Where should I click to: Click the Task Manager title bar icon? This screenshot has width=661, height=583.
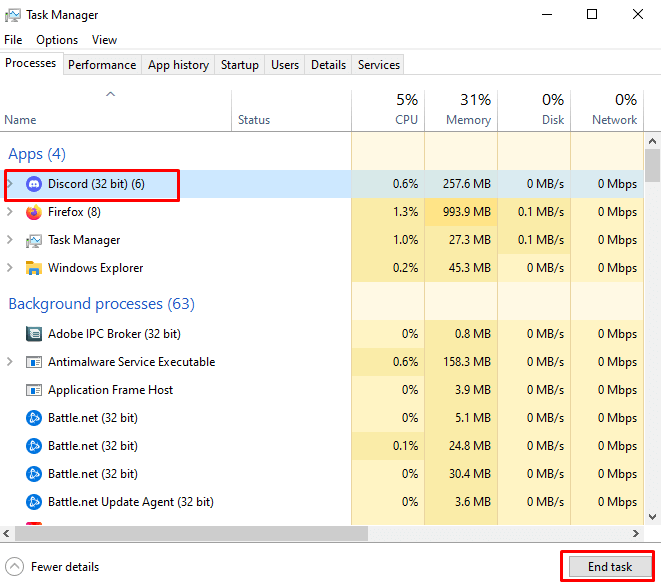click(x=13, y=15)
